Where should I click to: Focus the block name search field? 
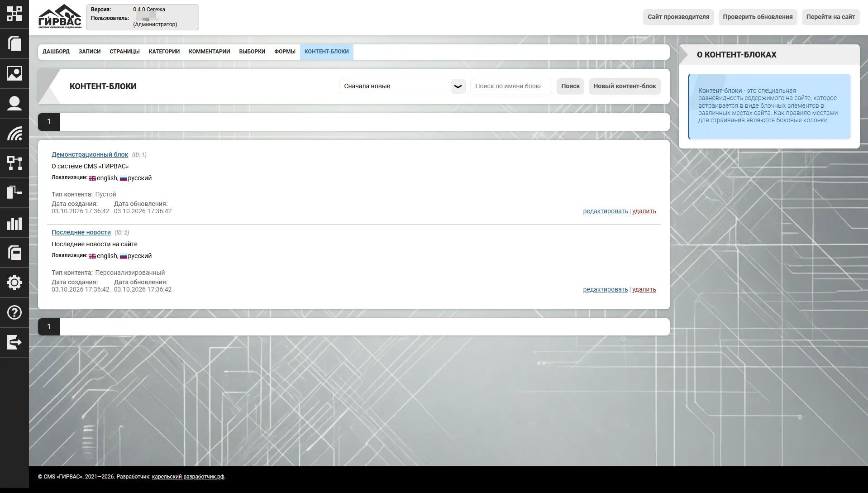click(x=511, y=86)
